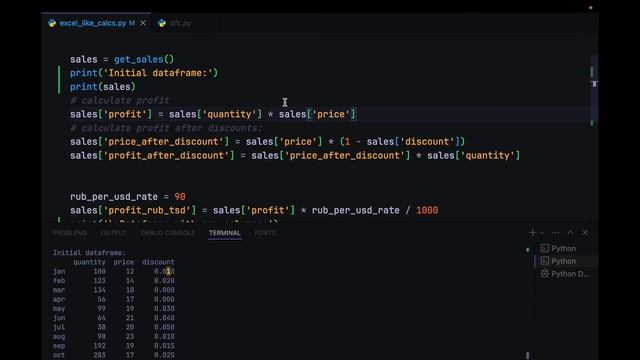Select the Python D... debug terminal entry
This screenshot has height=360, width=640.
click(x=566, y=274)
